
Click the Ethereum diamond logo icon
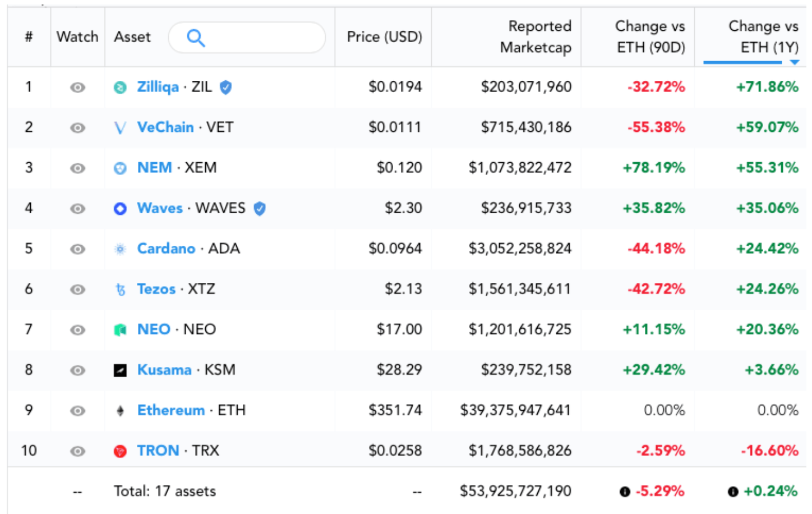(x=120, y=411)
